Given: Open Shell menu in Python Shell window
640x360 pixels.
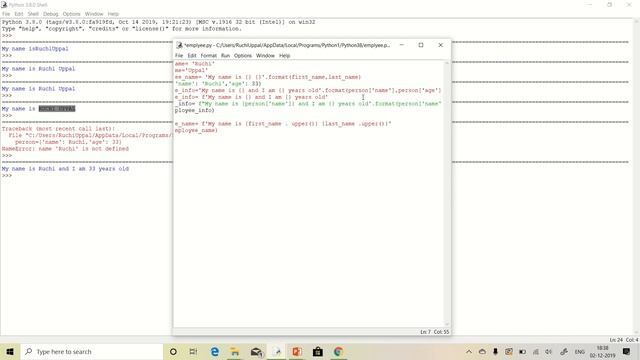Looking at the screenshot, I should (33, 14).
